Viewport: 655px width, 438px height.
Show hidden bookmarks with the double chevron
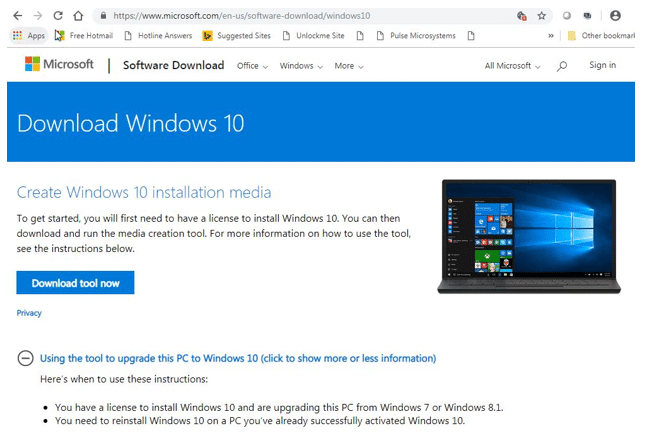click(x=551, y=36)
